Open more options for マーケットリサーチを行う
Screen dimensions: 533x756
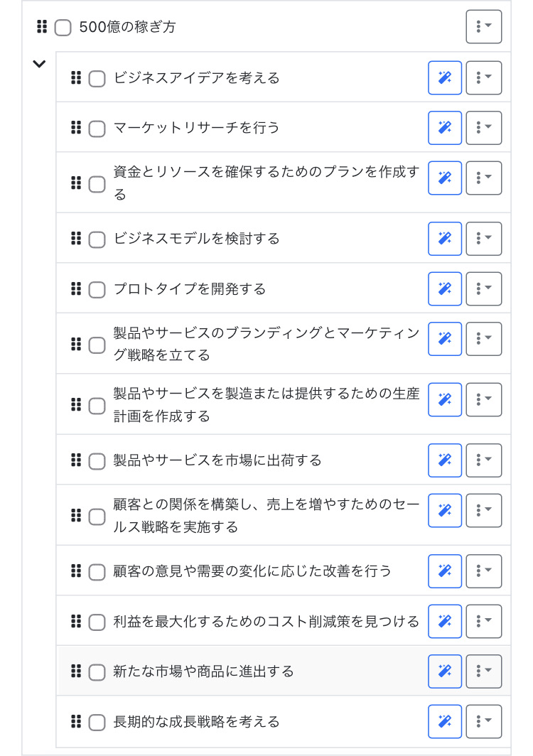(483, 128)
